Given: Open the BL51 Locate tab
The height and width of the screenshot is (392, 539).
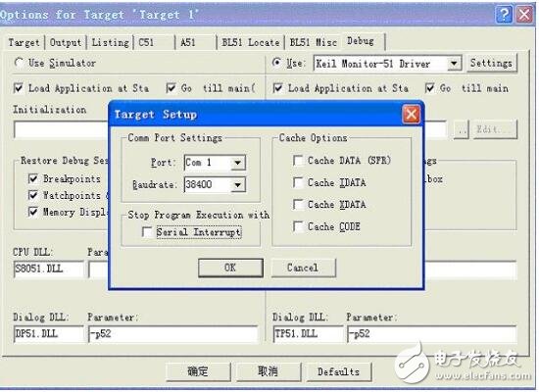Looking at the screenshot, I should pos(250,43).
